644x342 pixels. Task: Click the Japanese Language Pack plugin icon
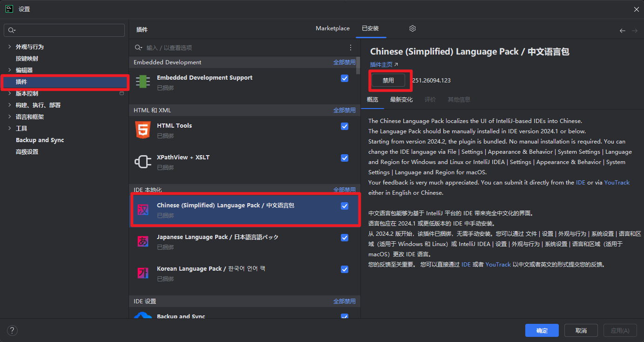pos(143,241)
